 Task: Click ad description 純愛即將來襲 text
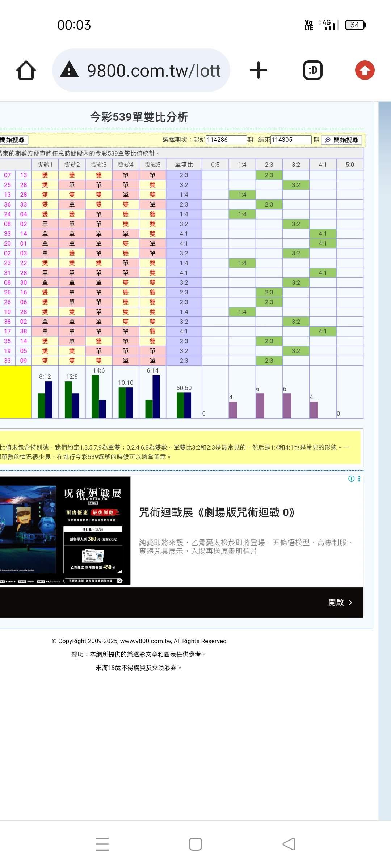246,547
